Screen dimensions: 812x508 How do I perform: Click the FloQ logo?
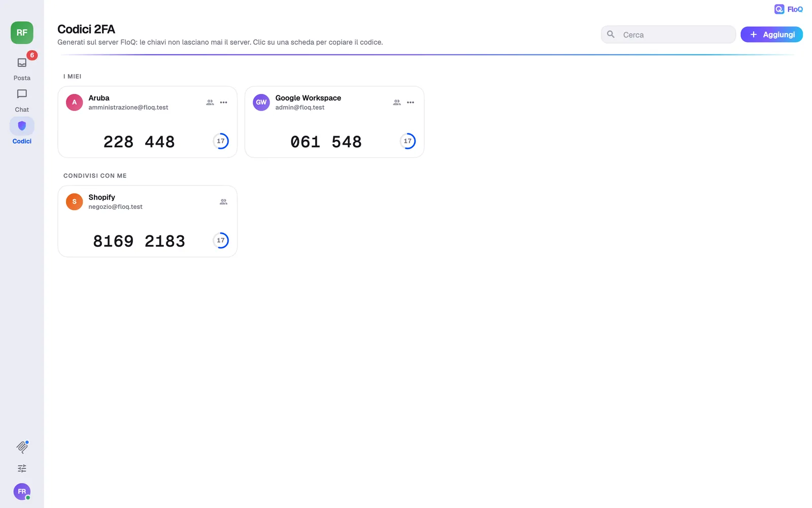pyautogui.click(x=789, y=9)
